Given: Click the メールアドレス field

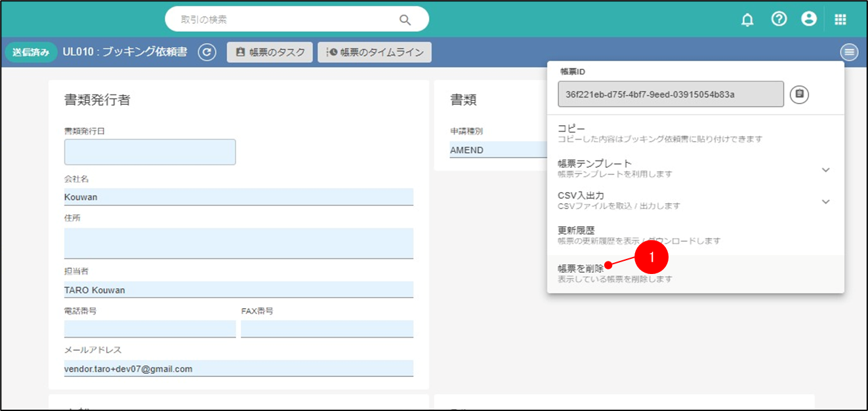Looking at the screenshot, I should (238, 368).
